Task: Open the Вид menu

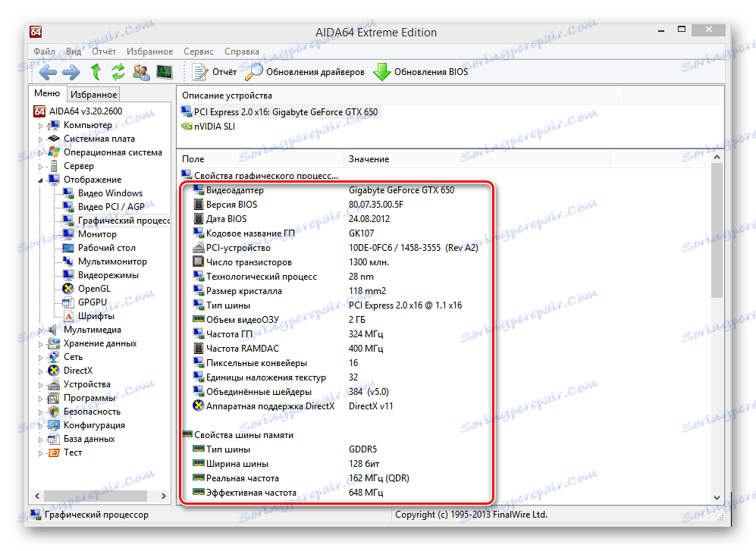Action: pos(74,51)
